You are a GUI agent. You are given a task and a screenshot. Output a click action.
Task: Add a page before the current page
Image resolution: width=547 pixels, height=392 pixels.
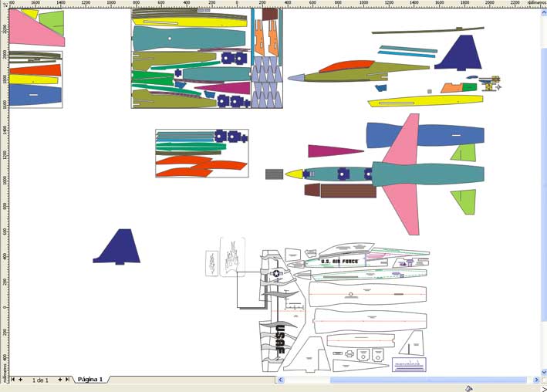click(x=21, y=380)
